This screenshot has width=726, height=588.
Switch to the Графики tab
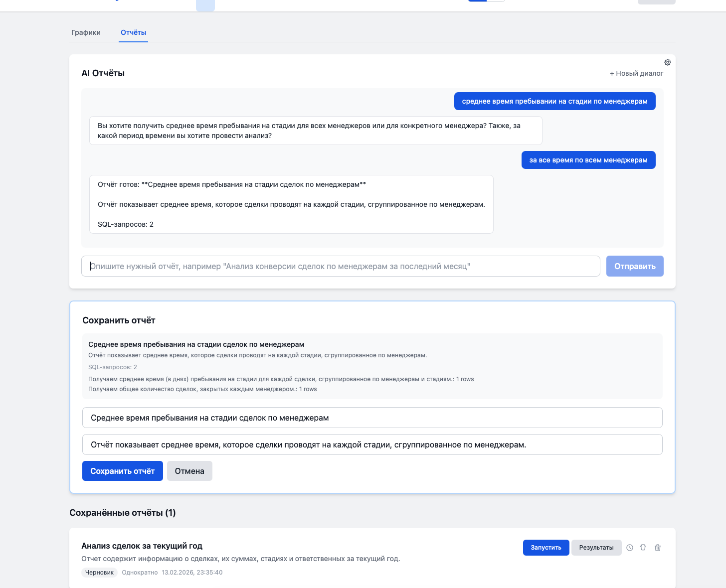[86, 32]
